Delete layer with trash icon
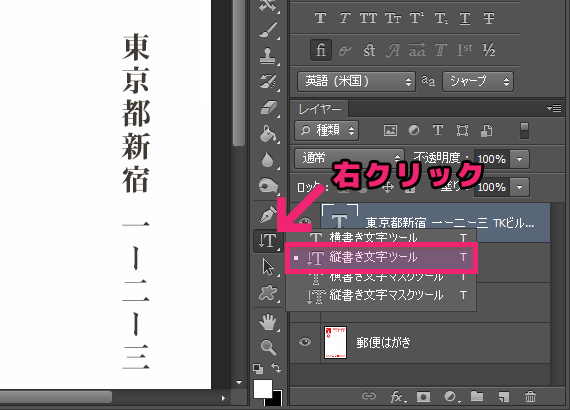 pos(530,396)
